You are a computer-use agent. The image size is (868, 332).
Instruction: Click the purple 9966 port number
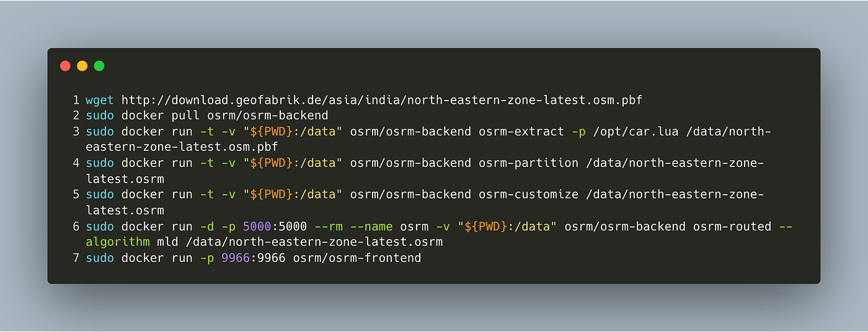(x=236, y=258)
